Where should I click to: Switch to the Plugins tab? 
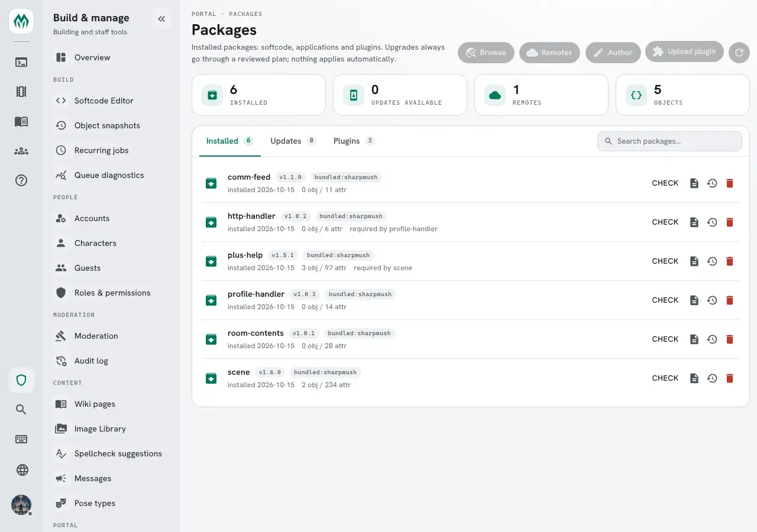point(354,141)
